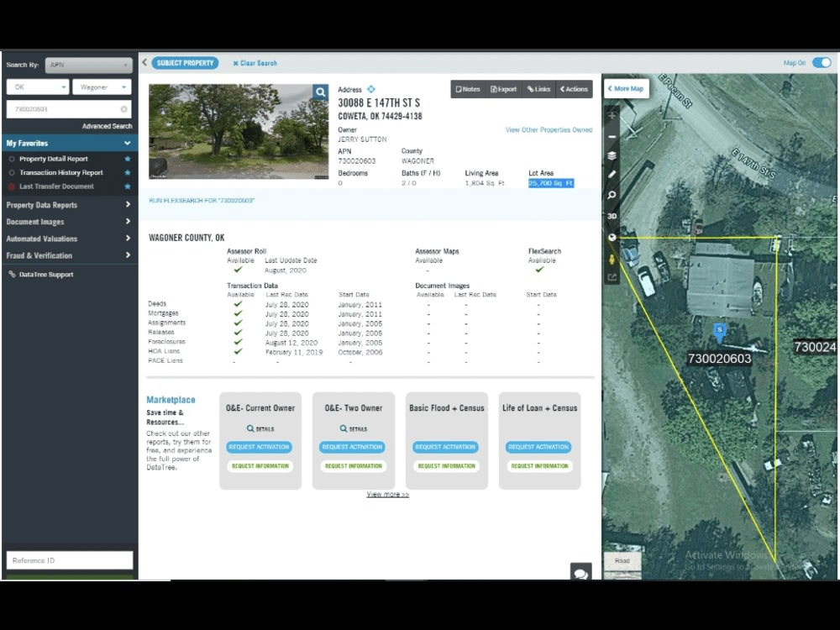Toggle the star next to Transaction History Report

[x=129, y=172]
